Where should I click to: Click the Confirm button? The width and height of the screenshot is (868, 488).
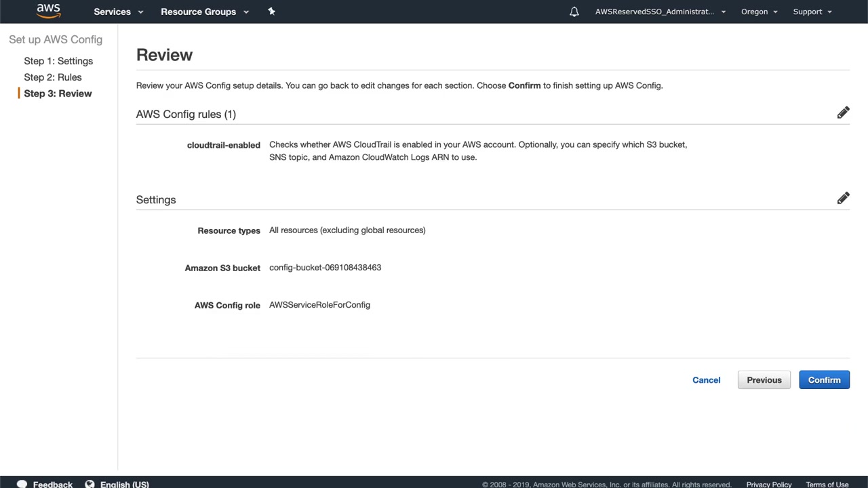[x=824, y=380]
